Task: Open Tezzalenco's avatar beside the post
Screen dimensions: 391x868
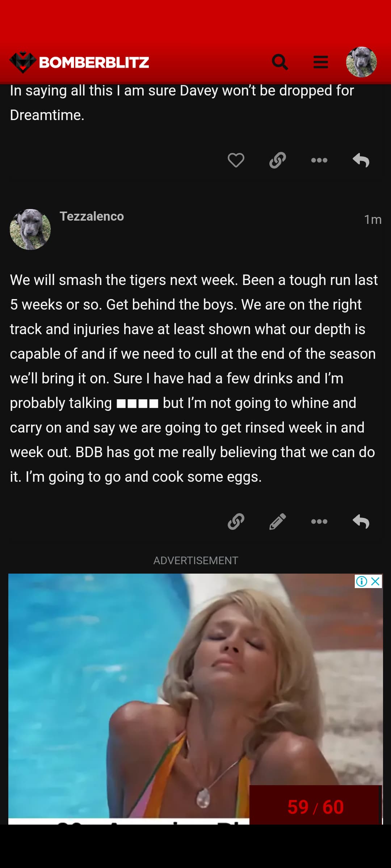Action: tap(30, 229)
